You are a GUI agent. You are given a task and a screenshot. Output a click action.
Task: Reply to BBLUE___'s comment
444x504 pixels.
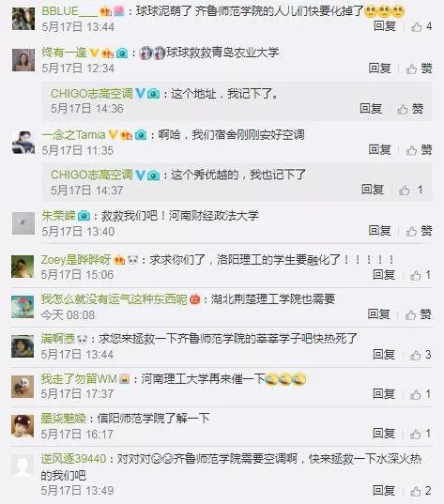(385, 26)
